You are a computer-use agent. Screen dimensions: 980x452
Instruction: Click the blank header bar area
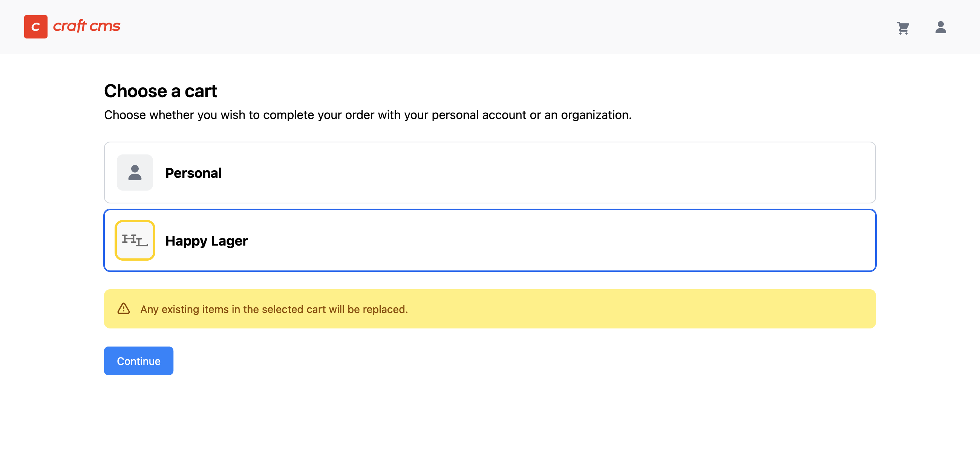tap(495, 27)
